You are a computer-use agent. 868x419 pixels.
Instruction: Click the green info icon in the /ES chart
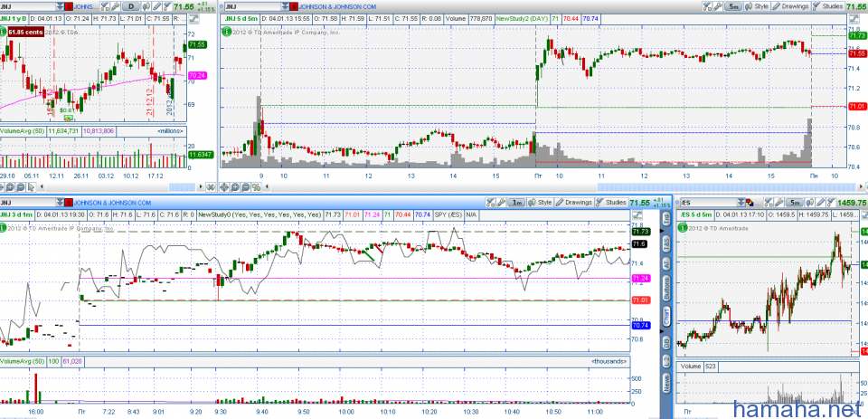(x=684, y=227)
